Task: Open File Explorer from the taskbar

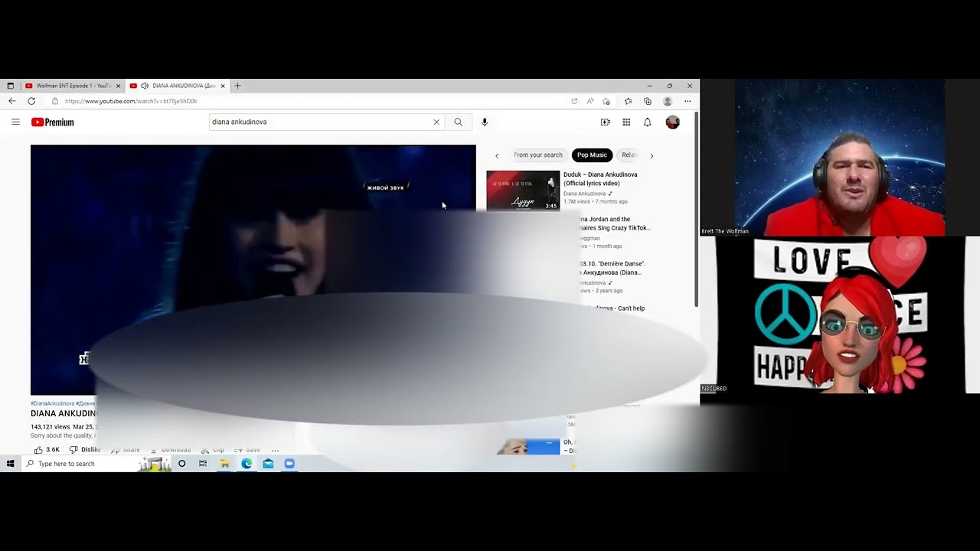Action: (225, 464)
